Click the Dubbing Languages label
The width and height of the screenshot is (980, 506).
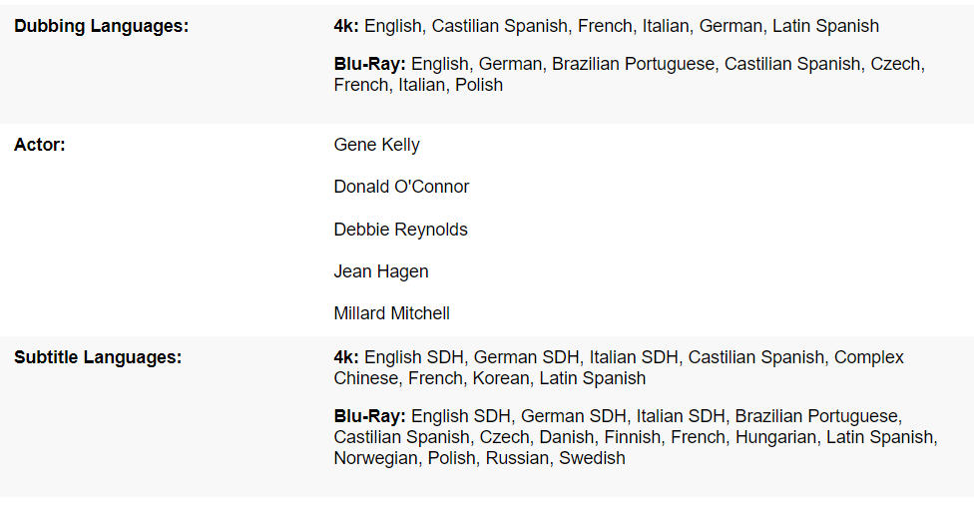coord(101,26)
